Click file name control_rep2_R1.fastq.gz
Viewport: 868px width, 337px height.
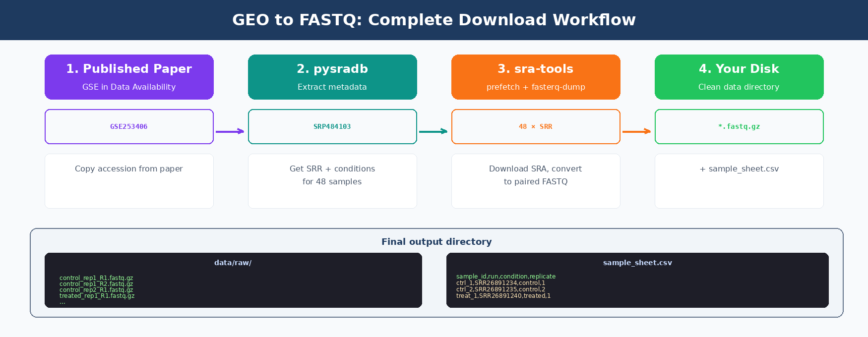pos(96,290)
